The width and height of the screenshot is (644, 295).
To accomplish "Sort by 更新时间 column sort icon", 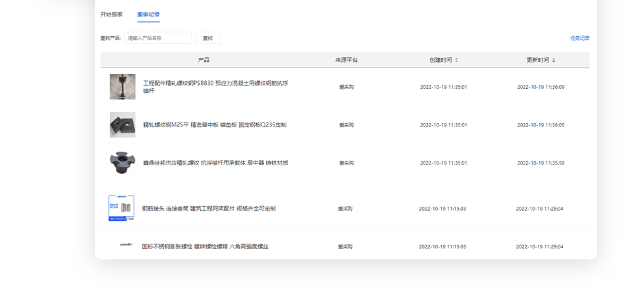I will 553,60.
